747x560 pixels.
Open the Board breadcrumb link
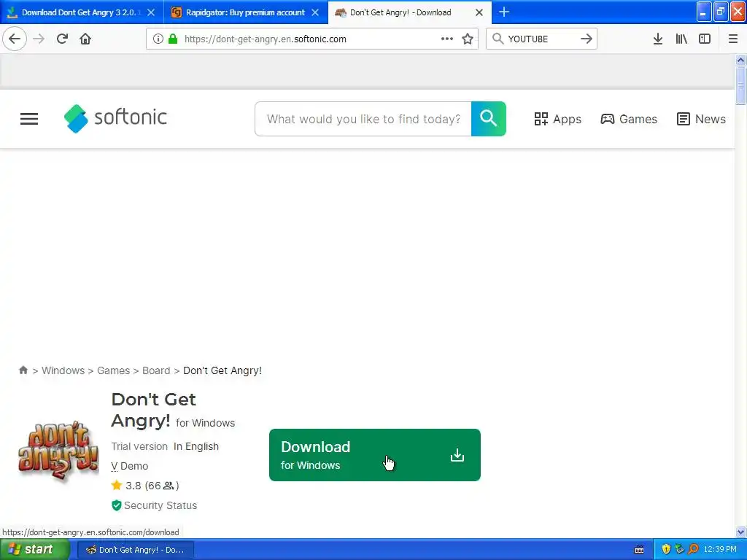click(x=156, y=370)
